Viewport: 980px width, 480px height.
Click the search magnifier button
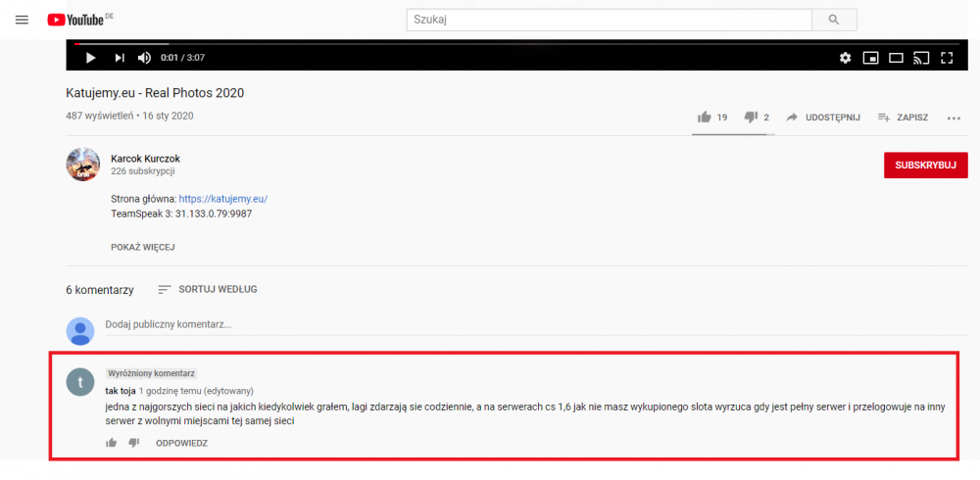coord(834,20)
